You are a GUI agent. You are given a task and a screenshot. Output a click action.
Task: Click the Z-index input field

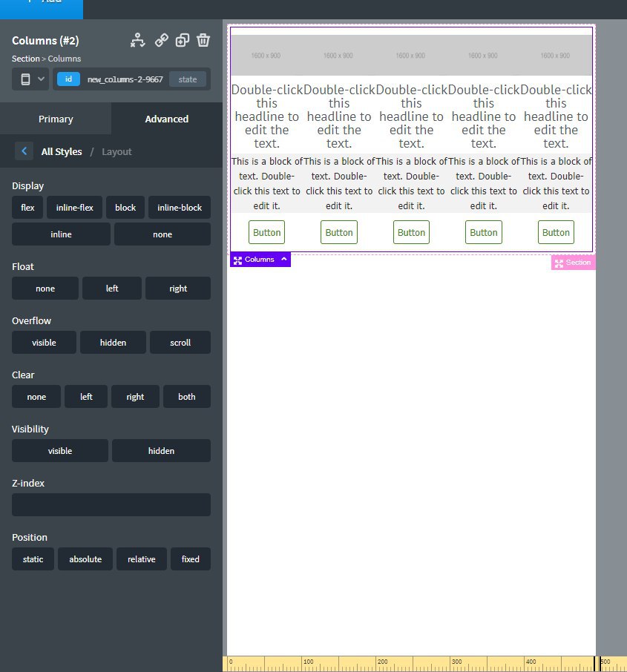[111, 504]
